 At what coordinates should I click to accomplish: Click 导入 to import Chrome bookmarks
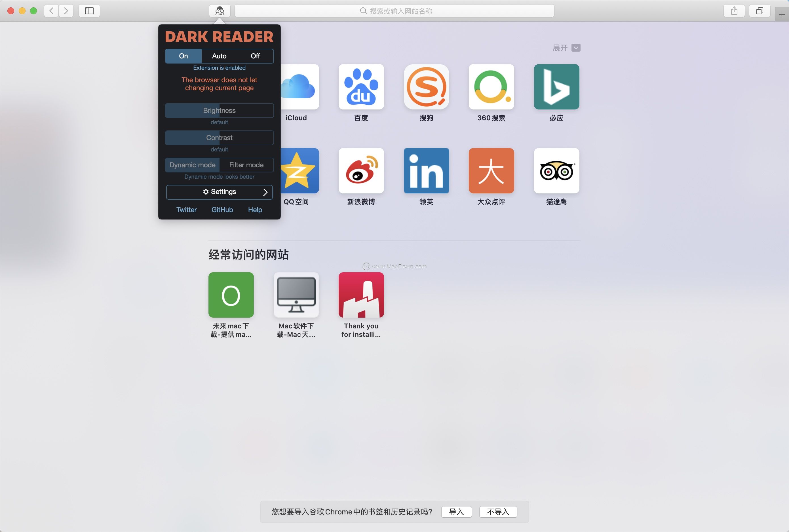[x=457, y=511]
